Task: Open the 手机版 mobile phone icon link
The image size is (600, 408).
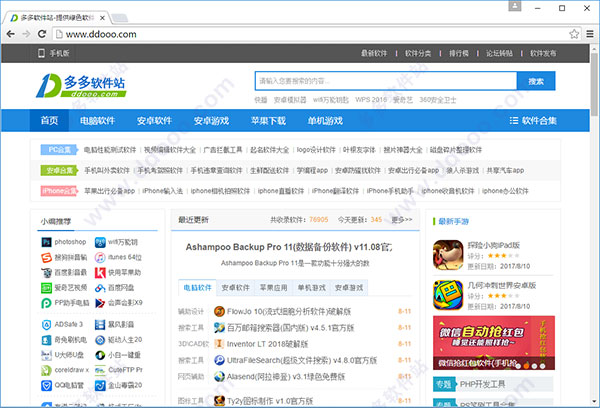Action: (41, 53)
